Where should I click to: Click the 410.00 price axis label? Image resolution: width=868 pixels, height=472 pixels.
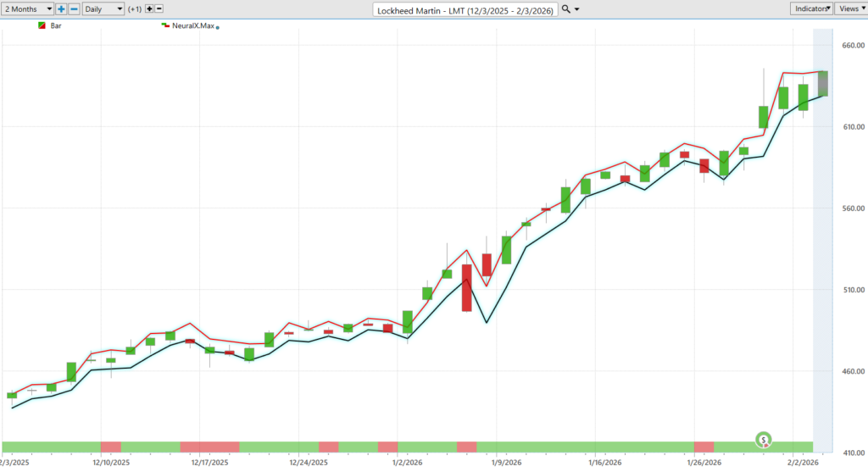coord(853,453)
